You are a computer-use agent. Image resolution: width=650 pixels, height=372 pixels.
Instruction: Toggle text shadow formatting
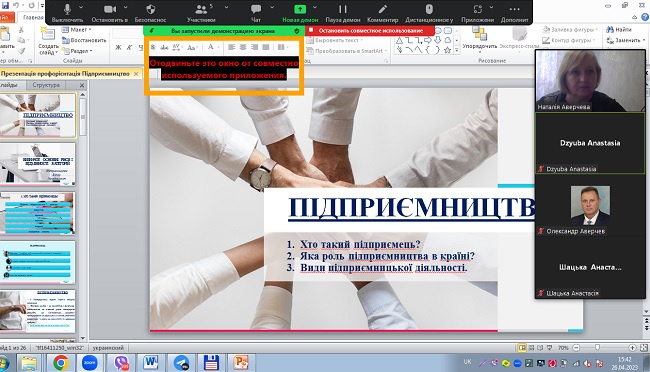coord(153,47)
